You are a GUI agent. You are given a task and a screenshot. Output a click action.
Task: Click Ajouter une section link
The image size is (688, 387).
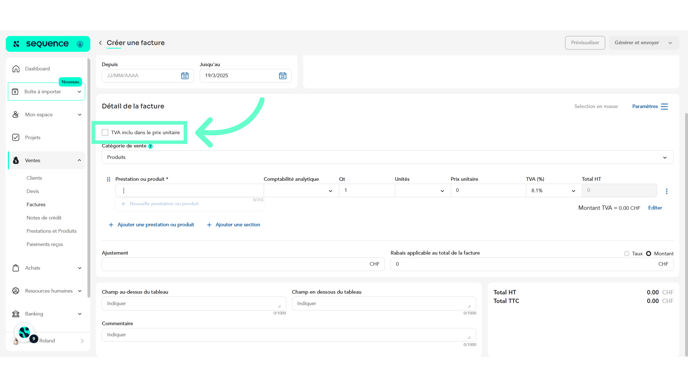click(238, 225)
